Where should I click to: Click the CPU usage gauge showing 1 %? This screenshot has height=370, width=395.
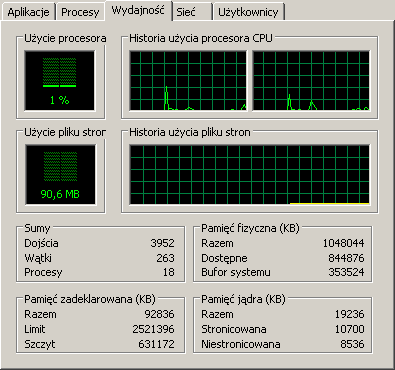60,81
